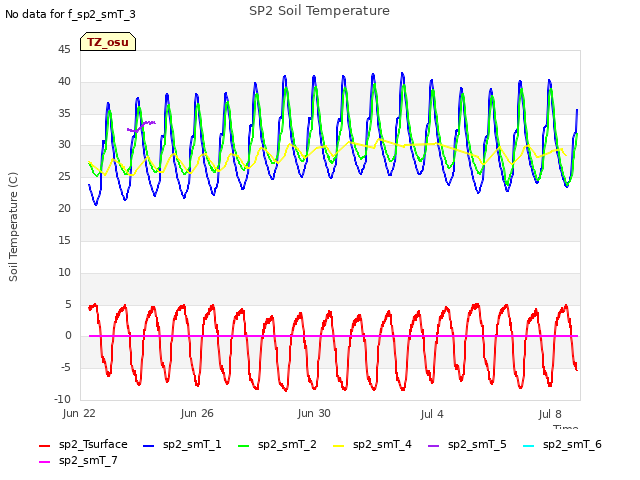This screenshot has width=640, height=480.
Task: Toggle sp2_Tsurface series in legend
Action: point(83,444)
